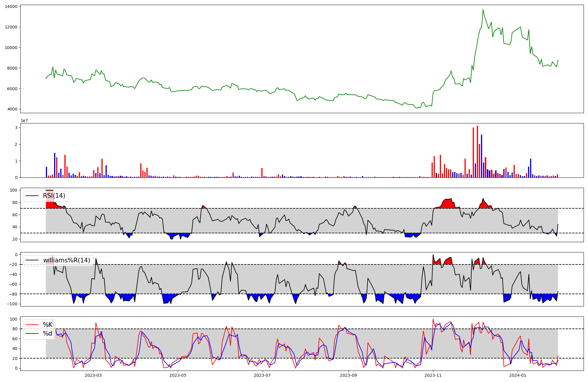Click the 14000 price axis label
The width and height of the screenshot is (588, 382).
point(11,6)
